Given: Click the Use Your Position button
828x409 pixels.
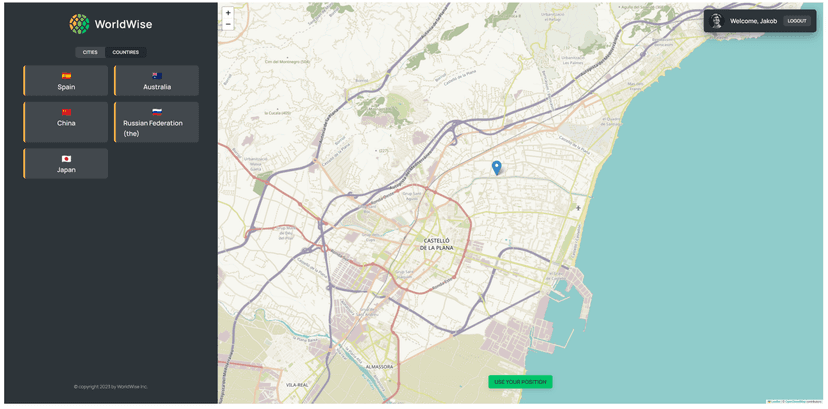Looking at the screenshot, I should click(520, 382).
